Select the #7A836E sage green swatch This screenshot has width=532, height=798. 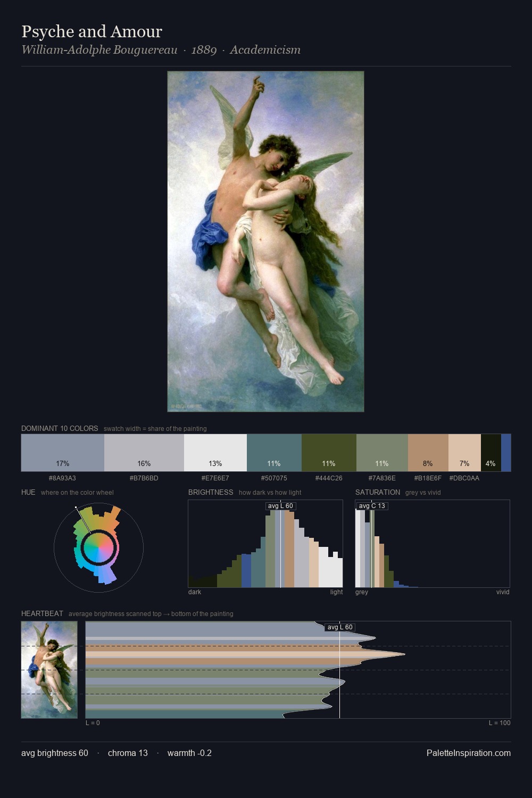coord(382,453)
